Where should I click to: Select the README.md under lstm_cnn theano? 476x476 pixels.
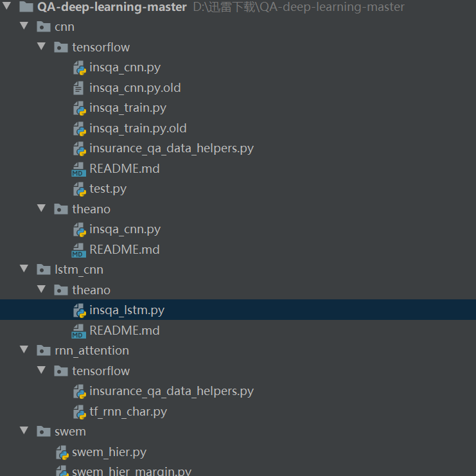(125, 331)
